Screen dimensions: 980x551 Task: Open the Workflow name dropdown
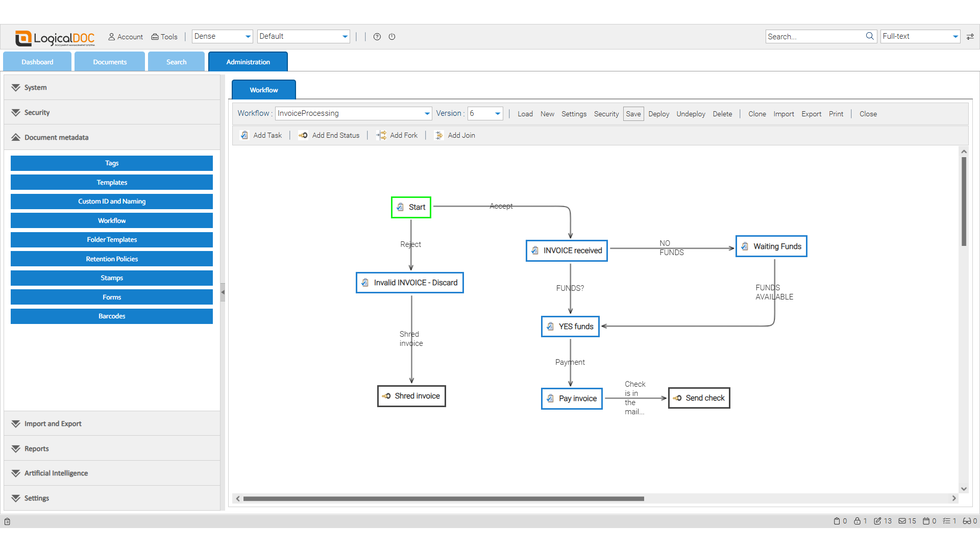point(427,113)
